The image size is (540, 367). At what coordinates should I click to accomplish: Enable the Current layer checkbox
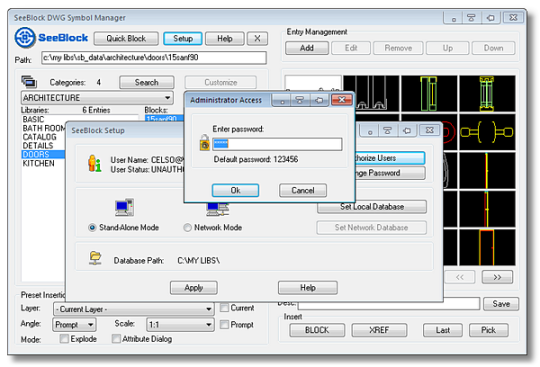(x=224, y=308)
